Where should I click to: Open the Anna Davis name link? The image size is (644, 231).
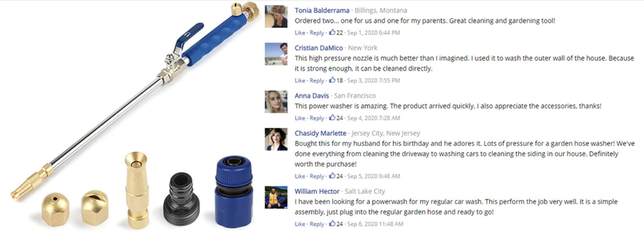(312, 96)
